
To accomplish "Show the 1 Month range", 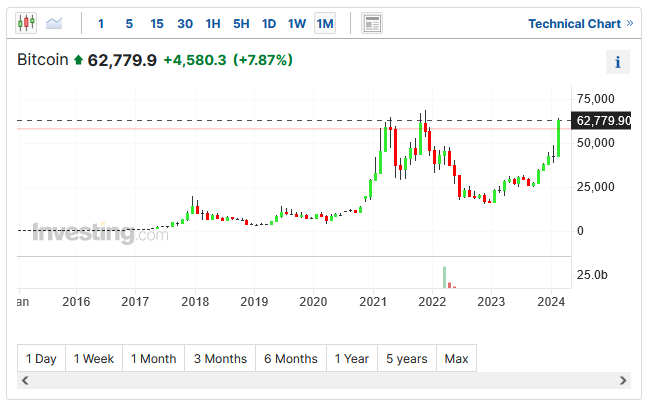I will (x=153, y=358).
